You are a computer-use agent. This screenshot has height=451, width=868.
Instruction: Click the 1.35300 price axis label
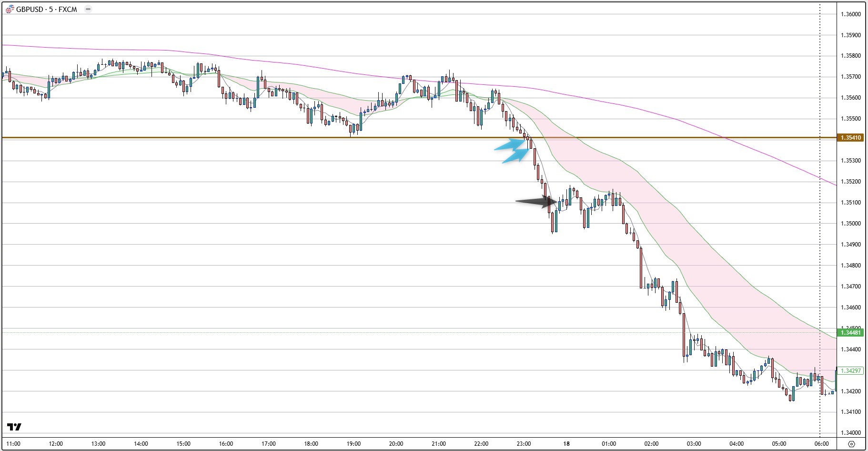(x=851, y=161)
